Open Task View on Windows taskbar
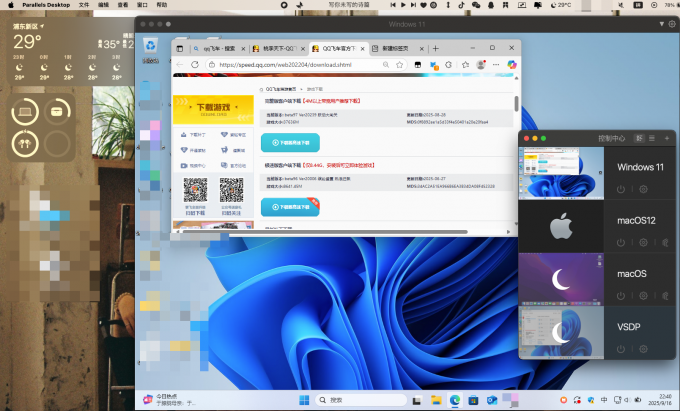The width and height of the screenshot is (680, 411). coord(417,400)
